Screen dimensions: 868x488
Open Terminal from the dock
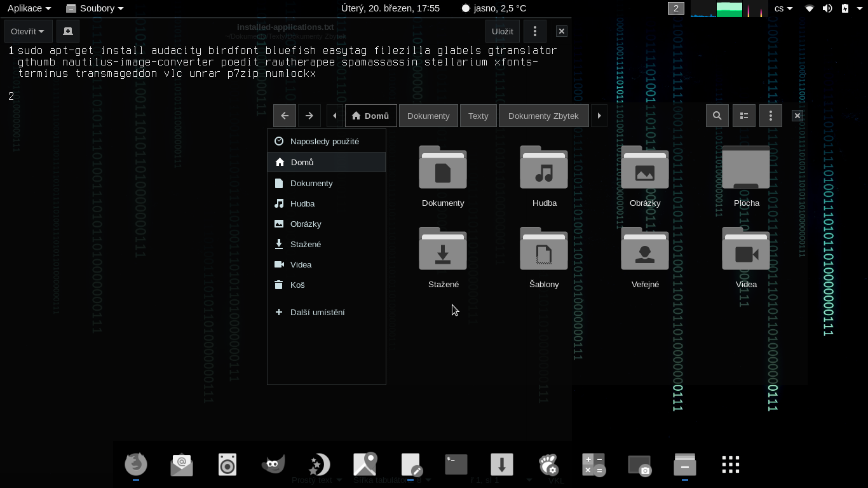tap(456, 464)
